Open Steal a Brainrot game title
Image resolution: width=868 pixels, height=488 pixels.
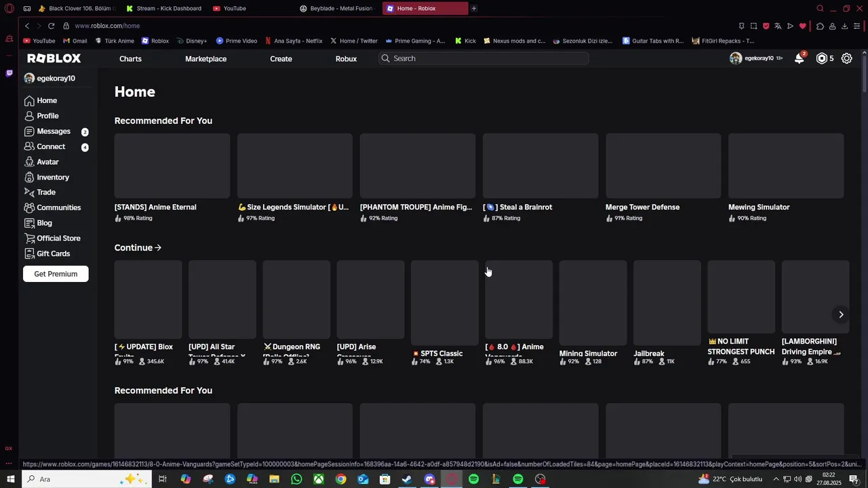click(517, 207)
